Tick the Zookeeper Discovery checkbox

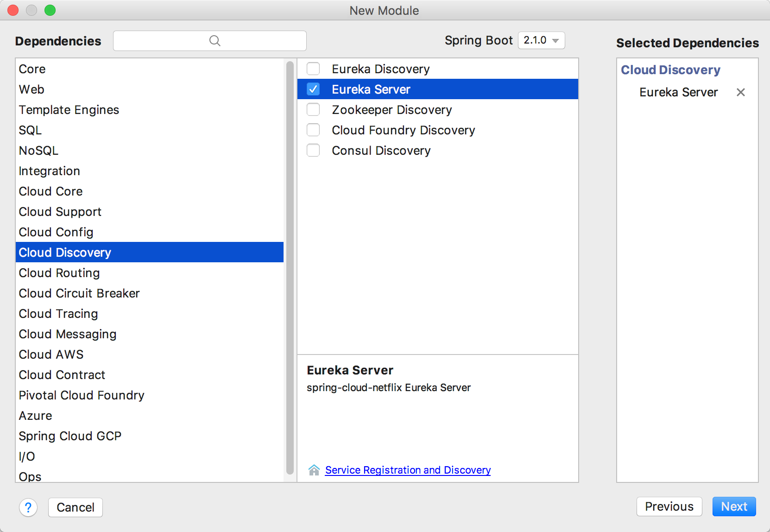pos(313,109)
